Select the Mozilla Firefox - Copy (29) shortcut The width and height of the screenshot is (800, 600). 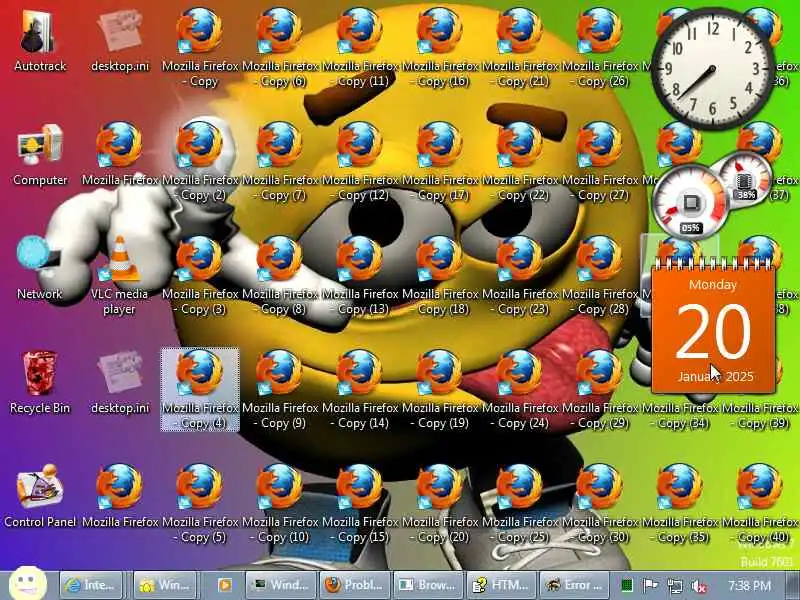tap(601, 390)
